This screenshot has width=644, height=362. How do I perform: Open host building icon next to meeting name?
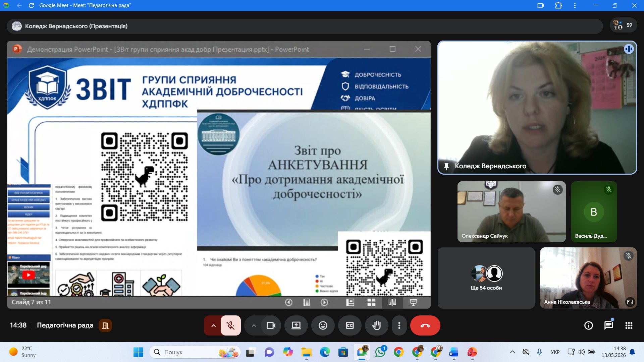click(x=105, y=325)
